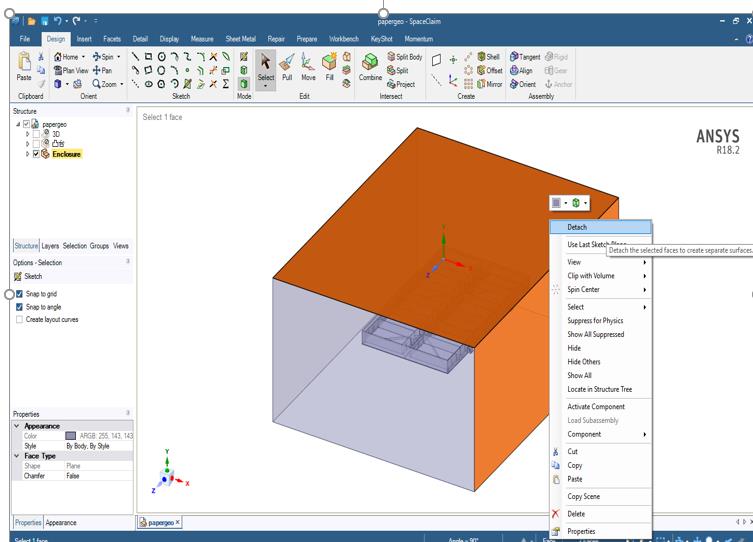This screenshot has width=753, height=542.
Task: Choose Properties in context menu
Action: pos(601,531)
